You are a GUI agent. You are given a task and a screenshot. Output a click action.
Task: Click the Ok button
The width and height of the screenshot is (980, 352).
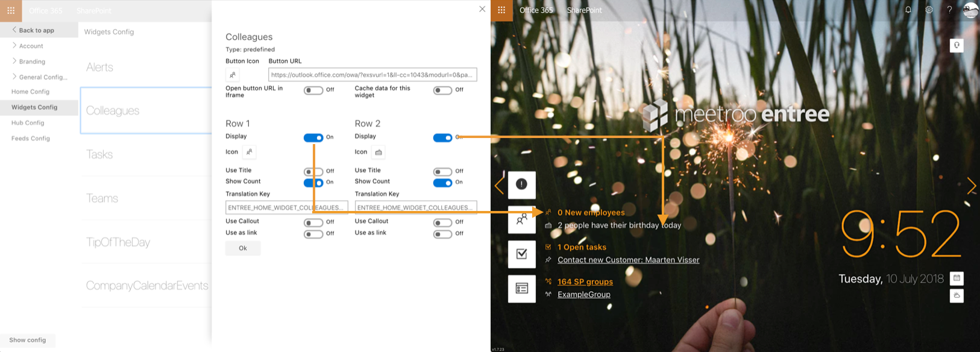pyautogui.click(x=243, y=248)
